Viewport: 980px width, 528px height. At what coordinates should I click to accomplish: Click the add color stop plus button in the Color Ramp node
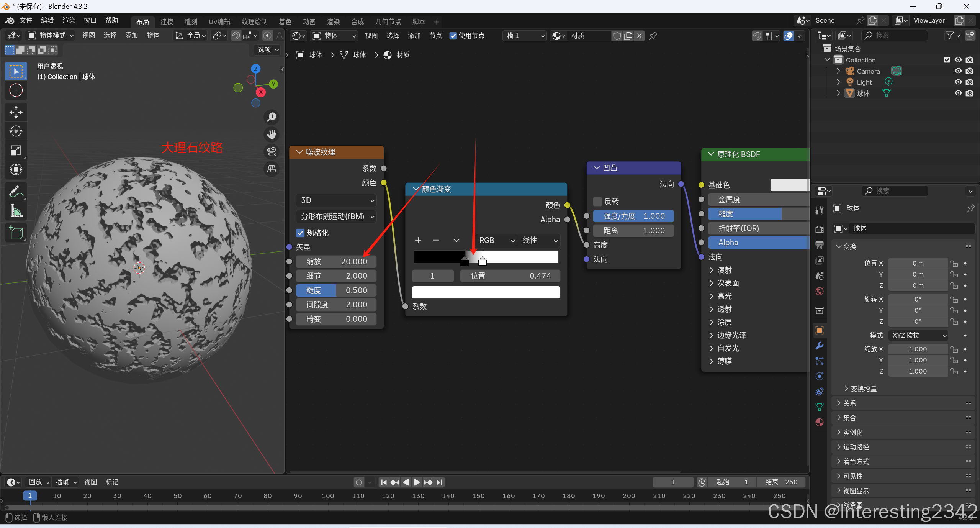[418, 240]
